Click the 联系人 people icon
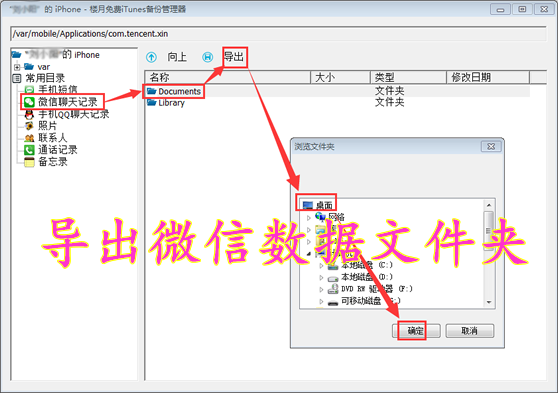Image resolution: width=558 pixels, height=393 pixels. (29, 138)
